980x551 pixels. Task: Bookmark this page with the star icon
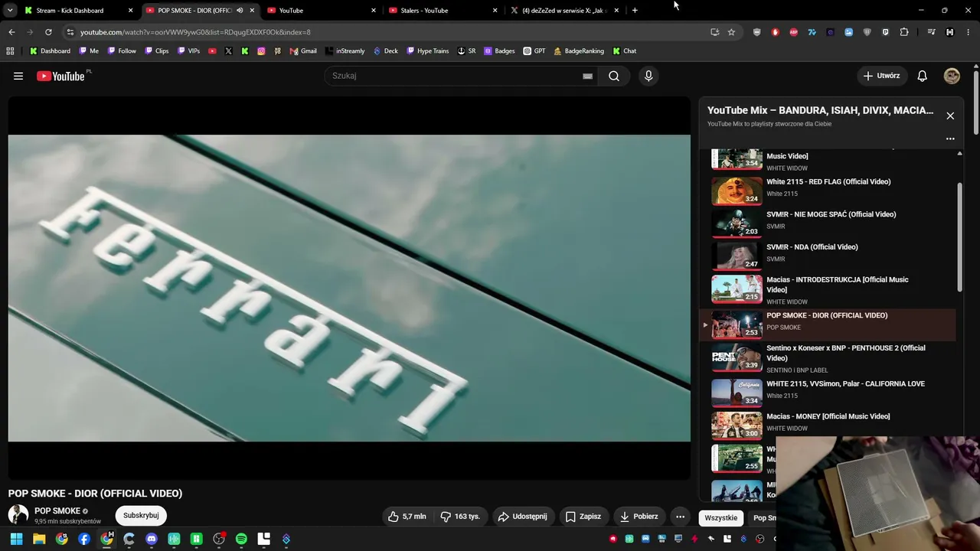[731, 32]
